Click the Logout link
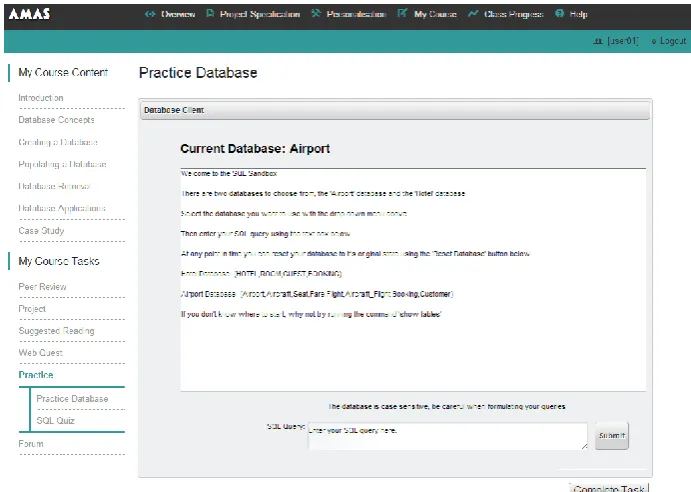Screen dimensions: 691x492 click(673, 41)
